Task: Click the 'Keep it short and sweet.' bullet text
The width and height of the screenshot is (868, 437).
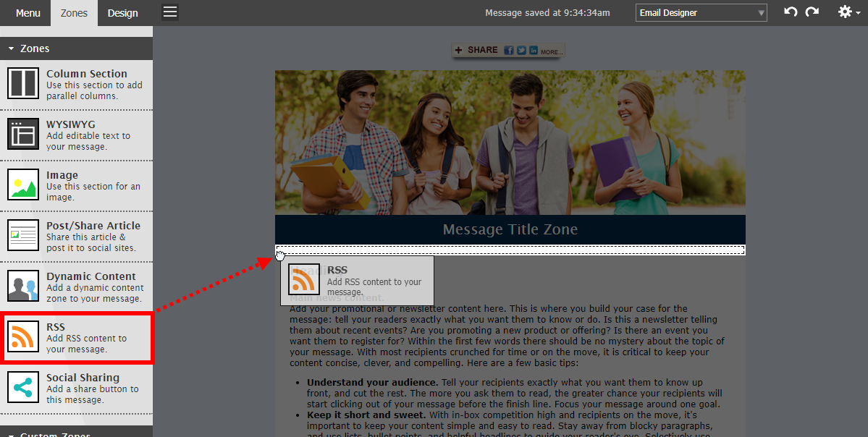Action: pos(366,415)
